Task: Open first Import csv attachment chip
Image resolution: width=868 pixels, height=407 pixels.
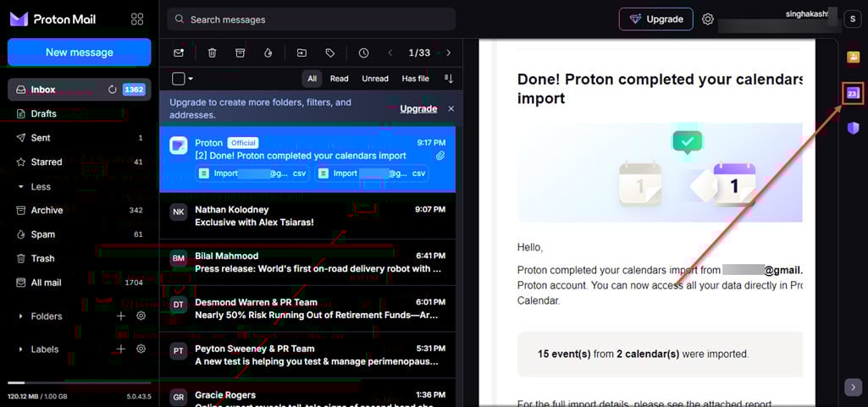Action: tap(253, 173)
